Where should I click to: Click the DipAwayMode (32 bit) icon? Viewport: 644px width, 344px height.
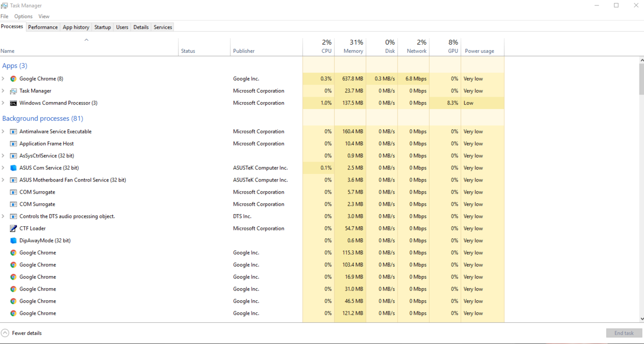(x=14, y=240)
